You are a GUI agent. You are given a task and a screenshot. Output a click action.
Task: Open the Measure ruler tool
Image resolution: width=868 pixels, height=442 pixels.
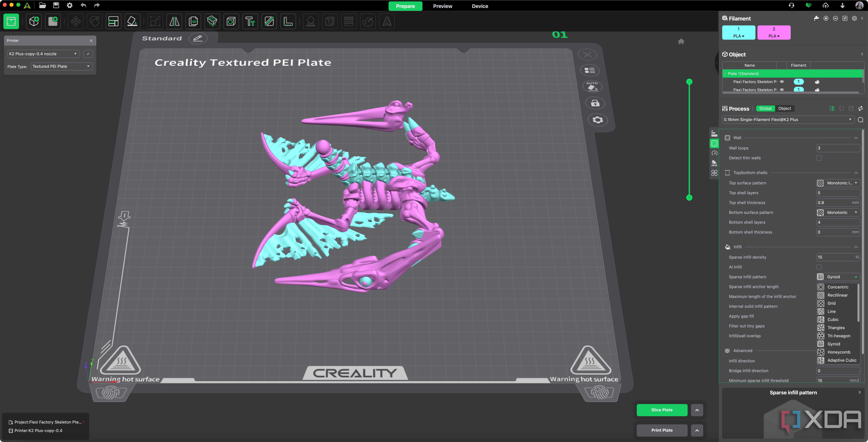click(288, 22)
